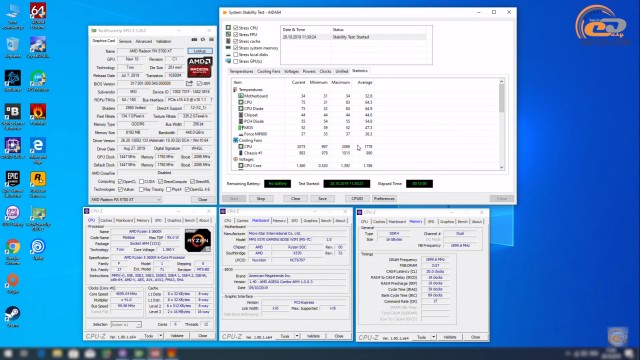Viewport: 640px width, 360px height.
Task: Switch to the Cooling Fans tab in AIDA64
Action: click(269, 71)
